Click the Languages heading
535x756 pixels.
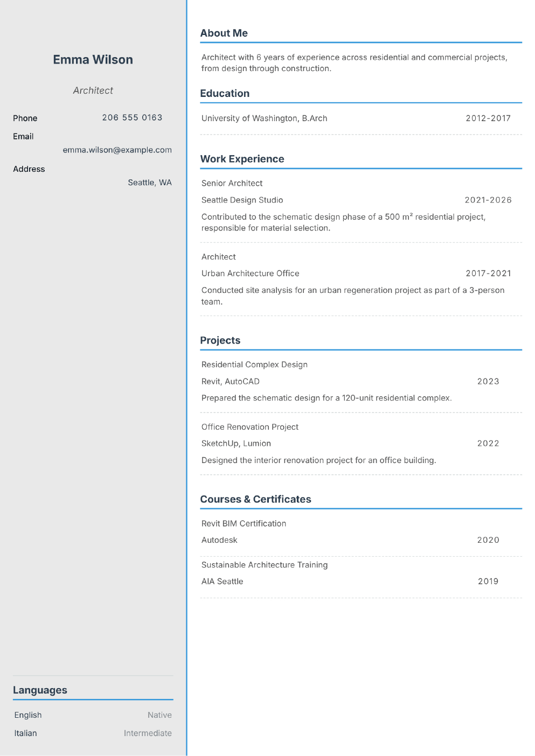click(x=40, y=691)
